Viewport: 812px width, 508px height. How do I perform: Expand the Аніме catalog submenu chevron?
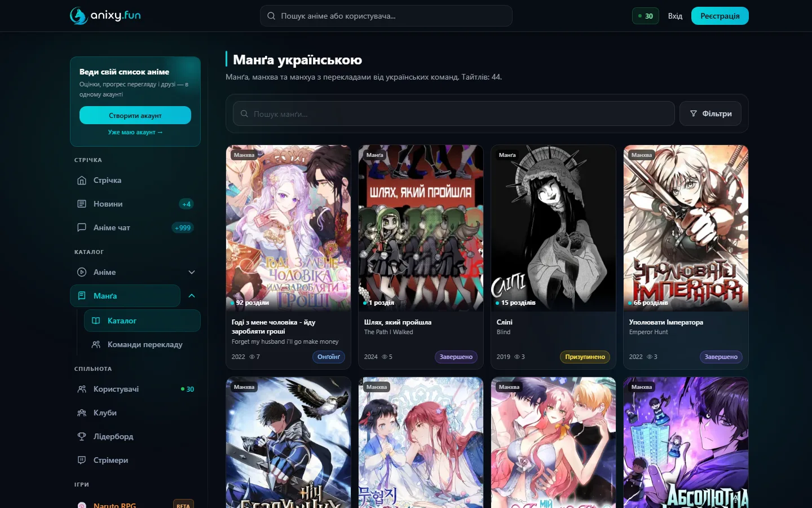(x=192, y=272)
